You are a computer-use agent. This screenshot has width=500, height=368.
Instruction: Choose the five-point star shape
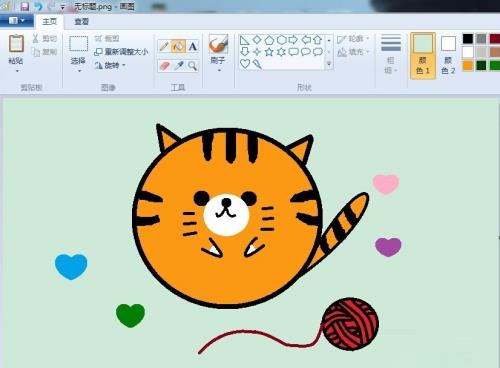coord(269,52)
